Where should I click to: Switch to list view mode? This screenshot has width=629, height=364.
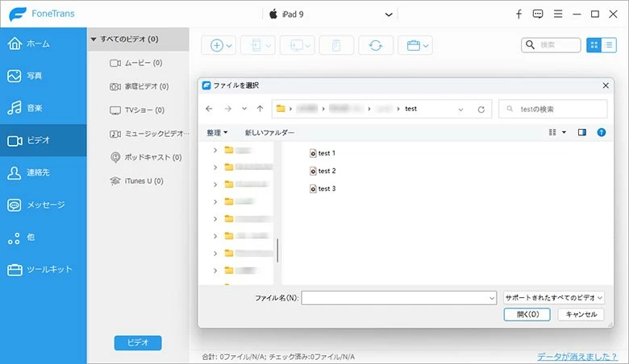610,46
